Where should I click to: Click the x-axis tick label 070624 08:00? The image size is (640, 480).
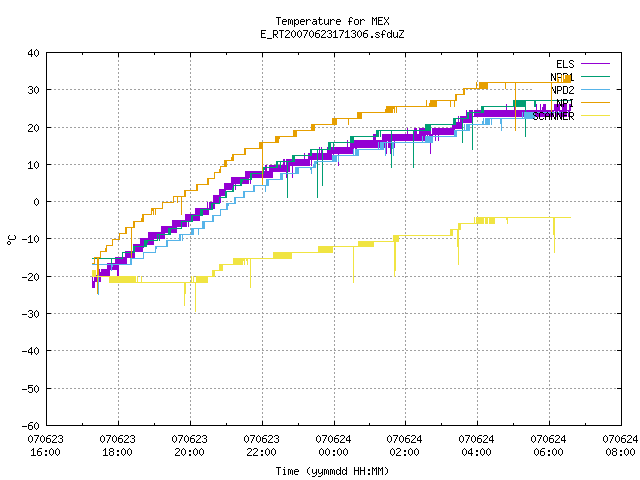tap(620, 446)
